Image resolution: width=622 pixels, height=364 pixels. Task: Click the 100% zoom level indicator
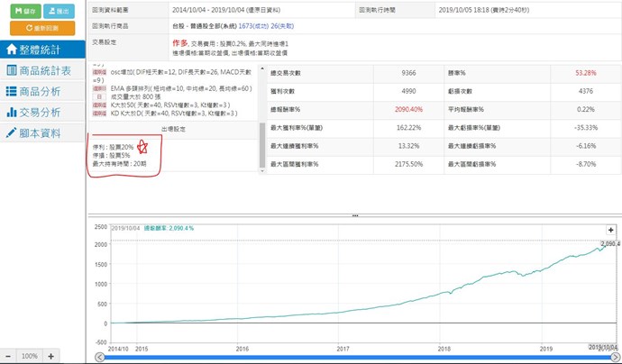(x=30, y=356)
